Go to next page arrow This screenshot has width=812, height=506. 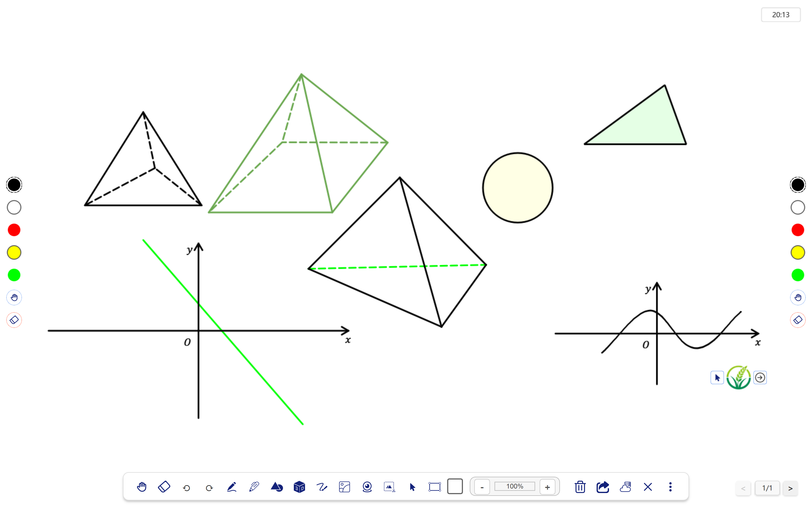pos(790,488)
